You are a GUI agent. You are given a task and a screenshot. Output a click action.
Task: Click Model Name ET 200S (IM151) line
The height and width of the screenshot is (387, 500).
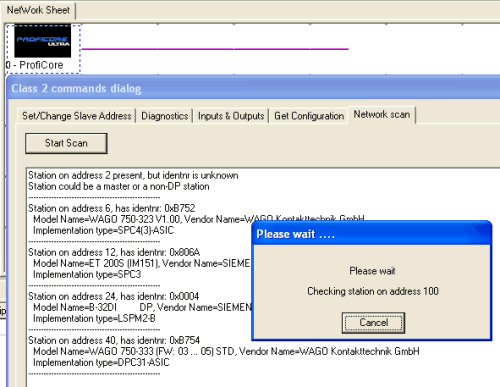click(142, 263)
